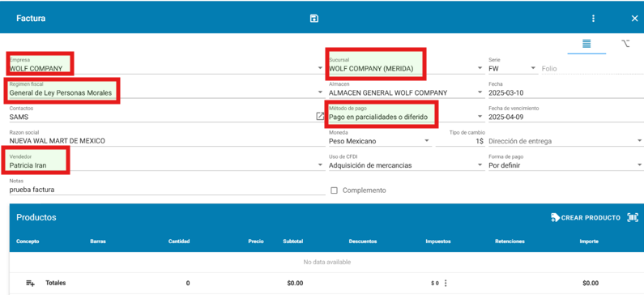The image size is (644, 295).
Task: Click the 'No data available' message
Action: [327, 262]
